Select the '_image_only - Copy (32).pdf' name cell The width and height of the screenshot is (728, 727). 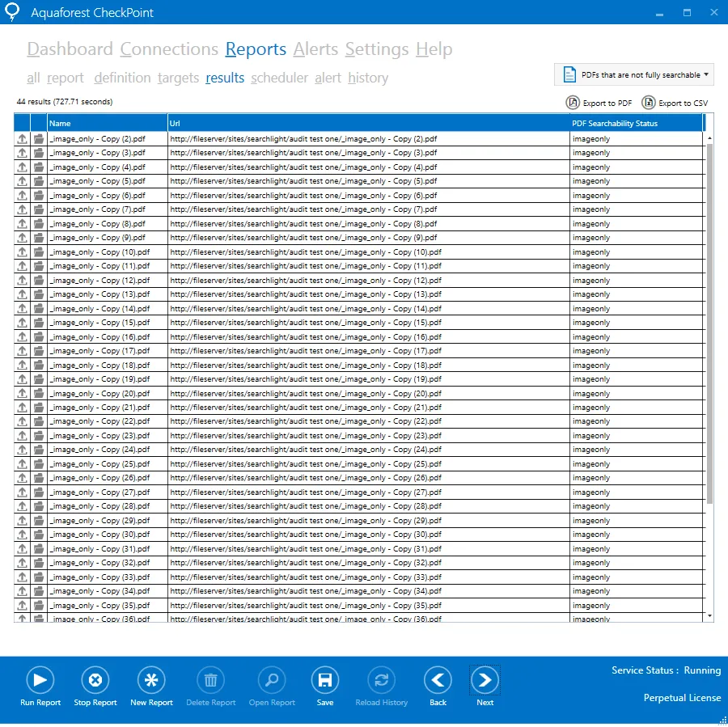point(108,563)
